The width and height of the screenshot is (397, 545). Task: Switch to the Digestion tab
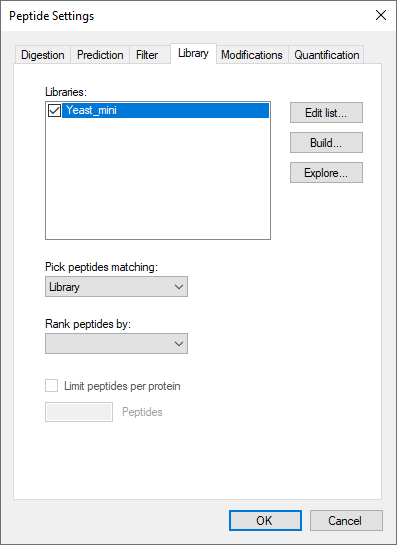point(43,55)
